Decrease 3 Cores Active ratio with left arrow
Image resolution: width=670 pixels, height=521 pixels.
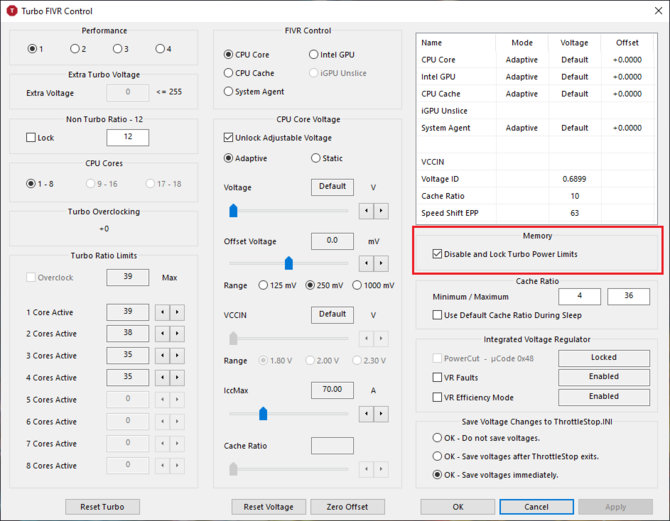(162, 356)
